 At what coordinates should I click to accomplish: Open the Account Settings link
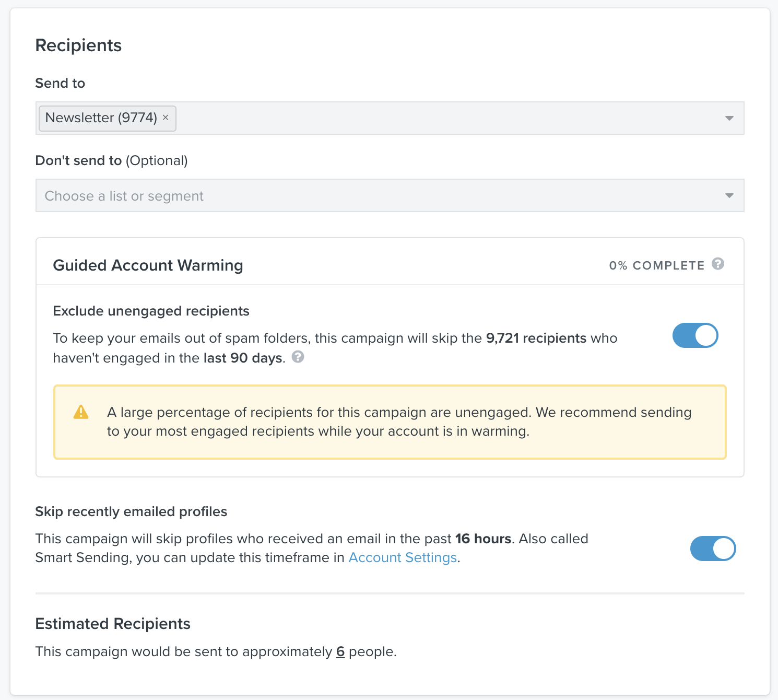click(403, 557)
